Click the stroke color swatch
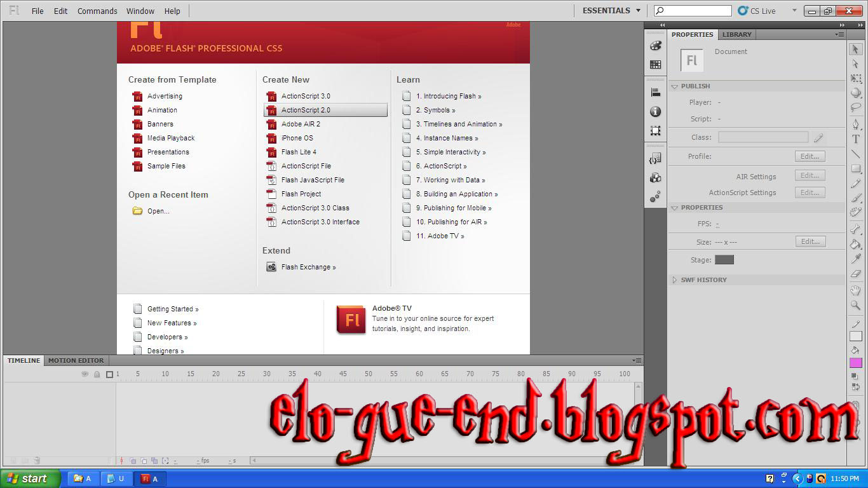This screenshot has width=868, height=488. (x=856, y=336)
